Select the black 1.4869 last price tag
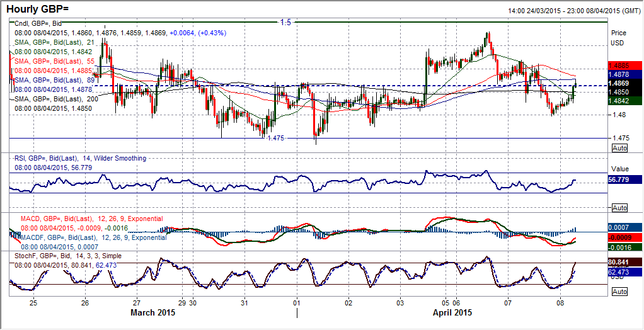This screenshot has width=644, height=330. point(624,83)
